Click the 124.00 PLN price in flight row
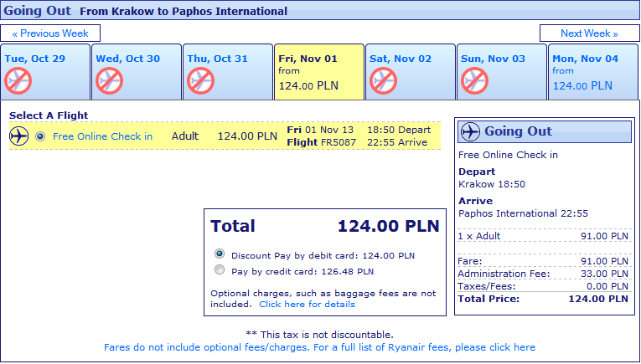641x364 pixels. [247, 136]
